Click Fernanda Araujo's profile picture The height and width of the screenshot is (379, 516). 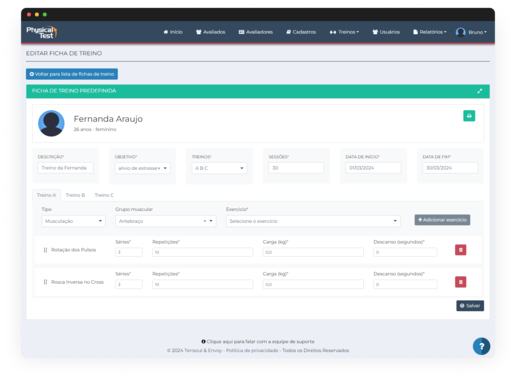coord(51,123)
